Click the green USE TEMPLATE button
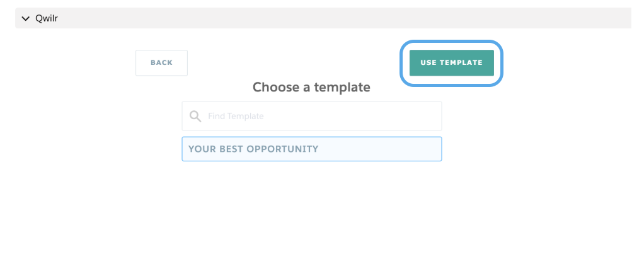The height and width of the screenshot is (261, 644). (x=451, y=63)
